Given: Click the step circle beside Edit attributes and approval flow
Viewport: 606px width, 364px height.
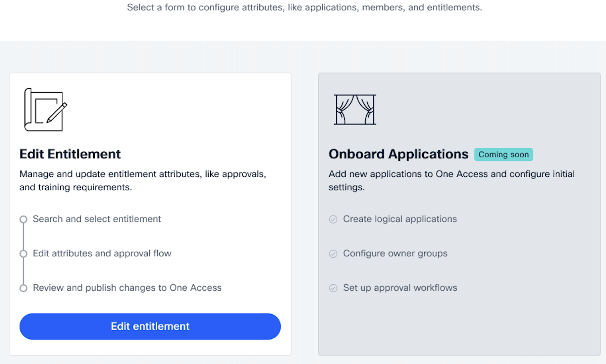Looking at the screenshot, I should pos(24,254).
